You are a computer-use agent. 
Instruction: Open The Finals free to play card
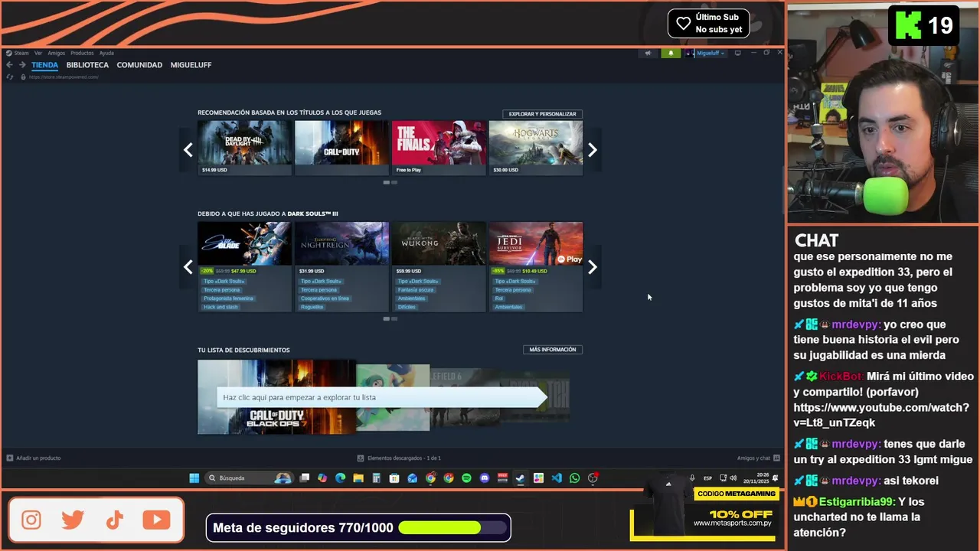[x=439, y=148]
